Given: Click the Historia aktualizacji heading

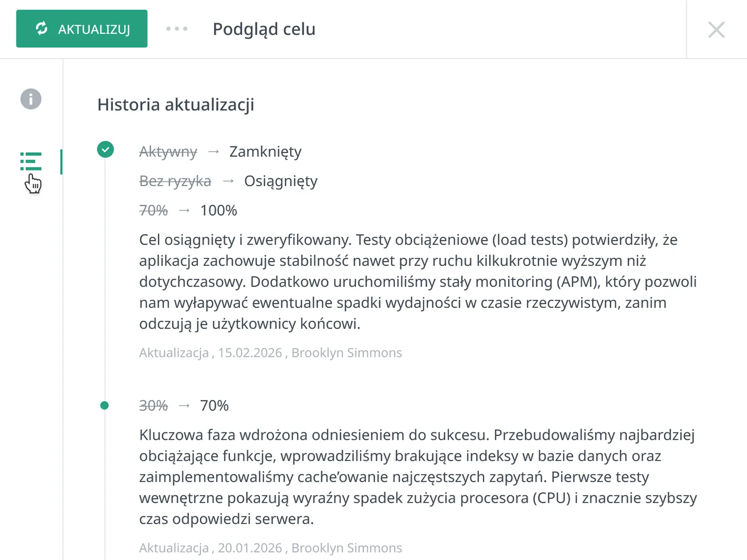Looking at the screenshot, I should click(176, 105).
